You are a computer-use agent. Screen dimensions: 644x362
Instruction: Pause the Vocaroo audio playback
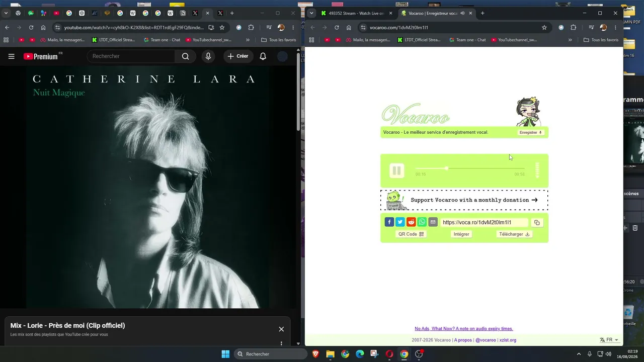[396, 171]
